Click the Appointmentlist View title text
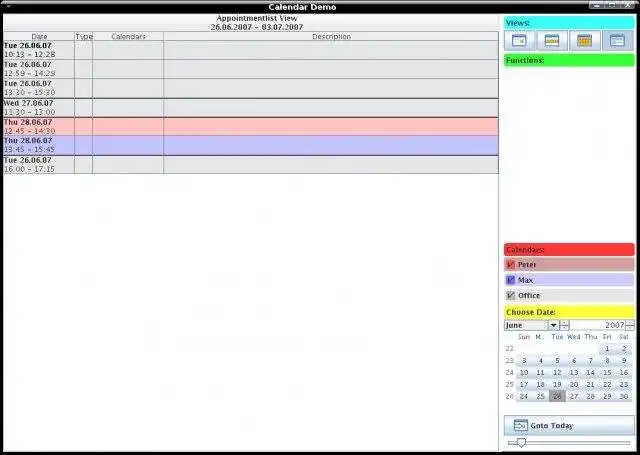Image resolution: width=640 pixels, height=455 pixels. [257, 18]
